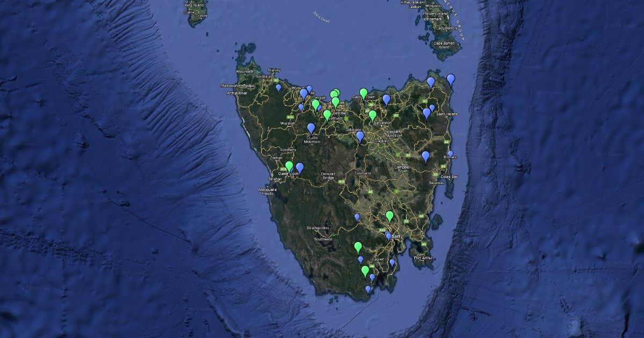Click the small blue pin north of Waratah
Viewport: 644px width, 338px height.
tap(301, 107)
